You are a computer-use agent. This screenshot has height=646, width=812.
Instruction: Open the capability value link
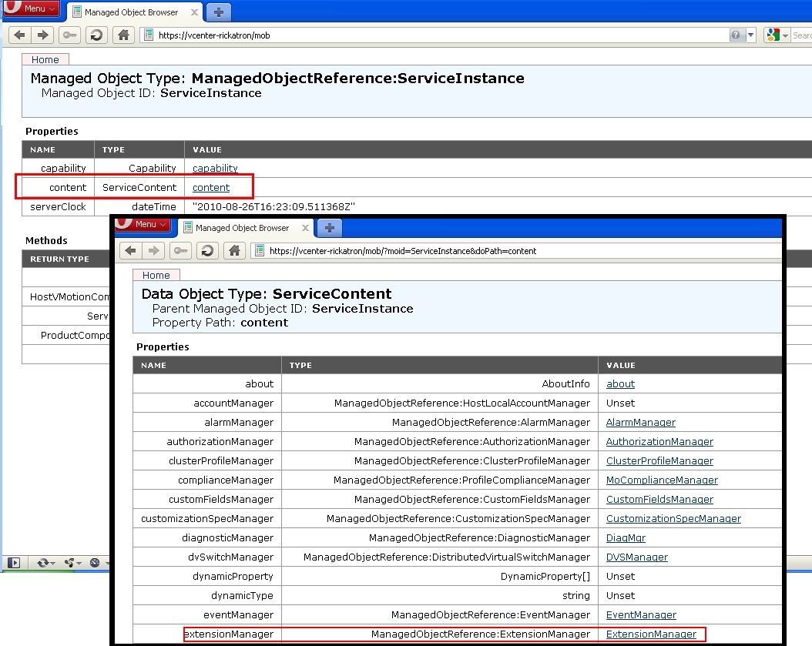[215, 168]
